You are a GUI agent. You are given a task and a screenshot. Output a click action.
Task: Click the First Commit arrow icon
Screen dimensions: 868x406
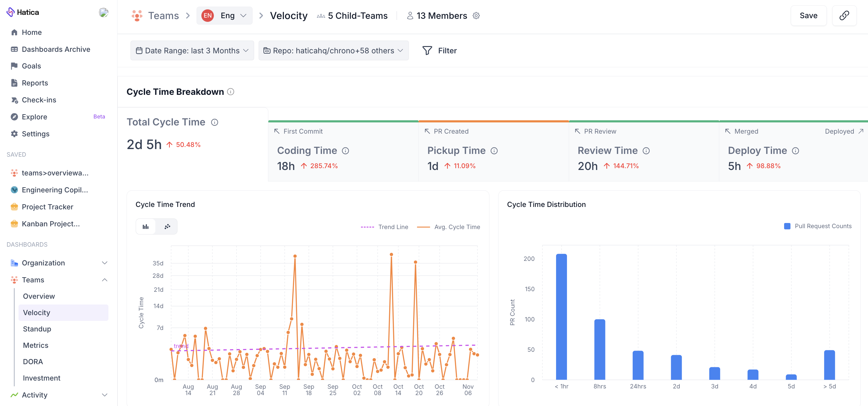(x=277, y=131)
